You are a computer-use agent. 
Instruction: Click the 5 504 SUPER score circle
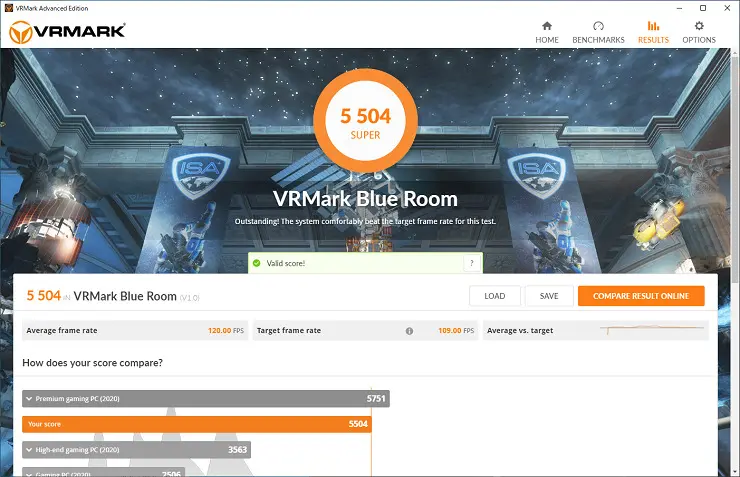(365, 121)
